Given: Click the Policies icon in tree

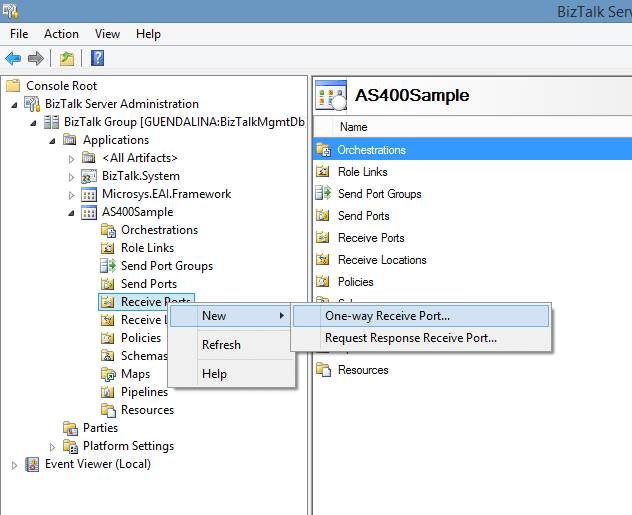Looking at the screenshot, I should click(x=107, y=338).
